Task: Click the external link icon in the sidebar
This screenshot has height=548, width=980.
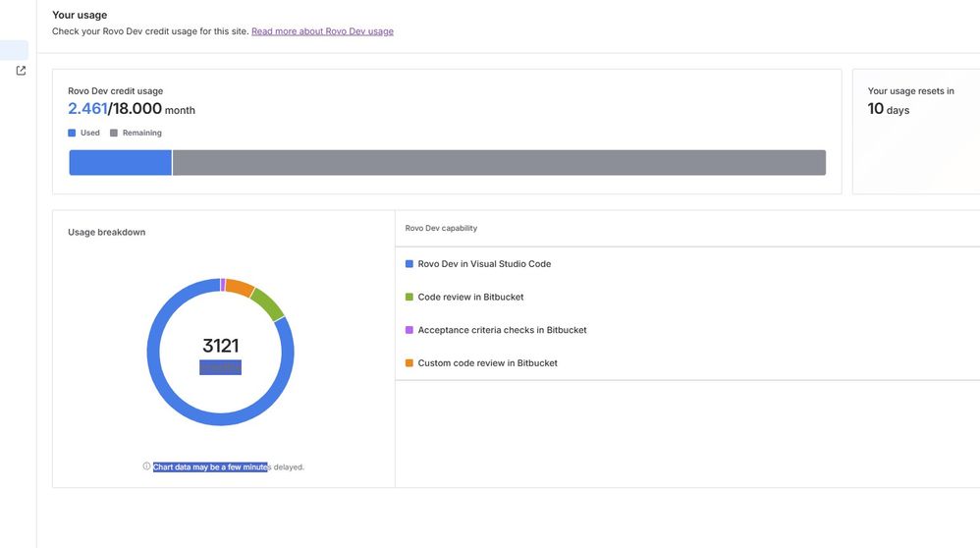Action: (21, 71)
